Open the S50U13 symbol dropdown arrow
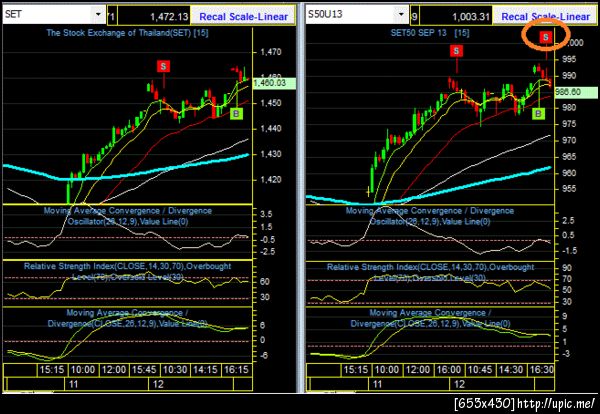 point(401,15)
